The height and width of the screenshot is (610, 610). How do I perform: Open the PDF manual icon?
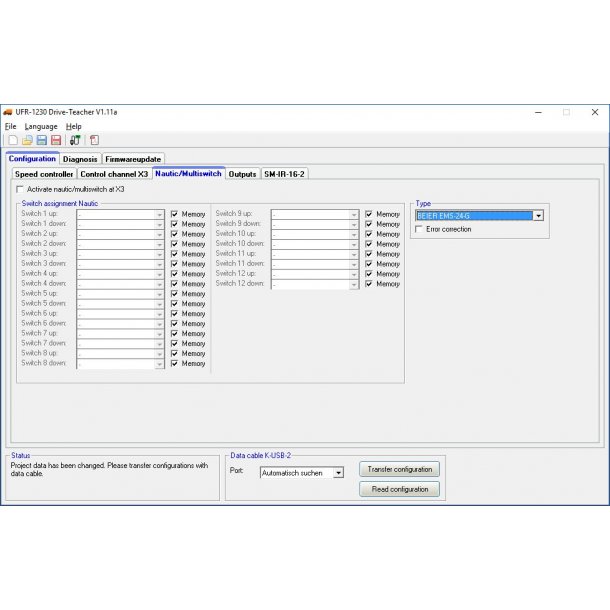click(x=95, y=140)
